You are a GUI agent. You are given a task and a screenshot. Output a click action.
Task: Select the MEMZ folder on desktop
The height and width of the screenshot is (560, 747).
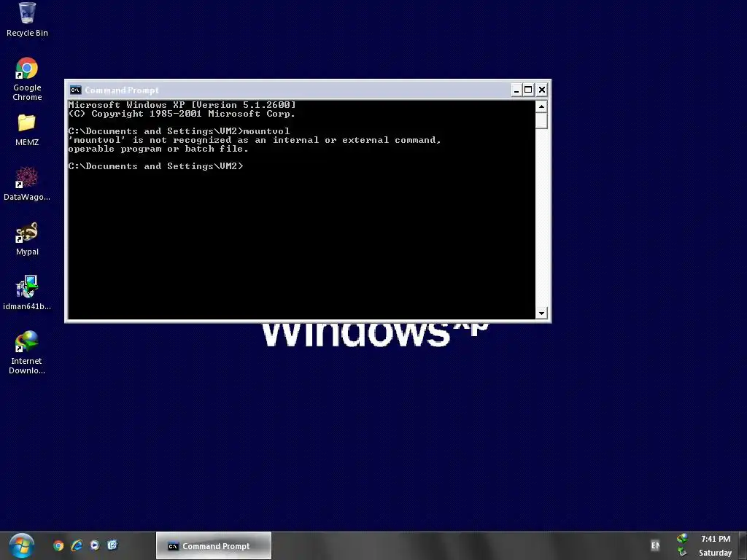pos(27,130)
